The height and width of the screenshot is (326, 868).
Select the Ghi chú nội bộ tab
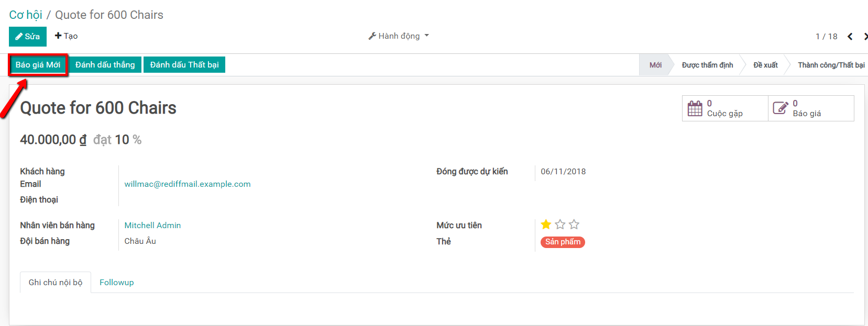pyautogui.click(x=56, y=283)
